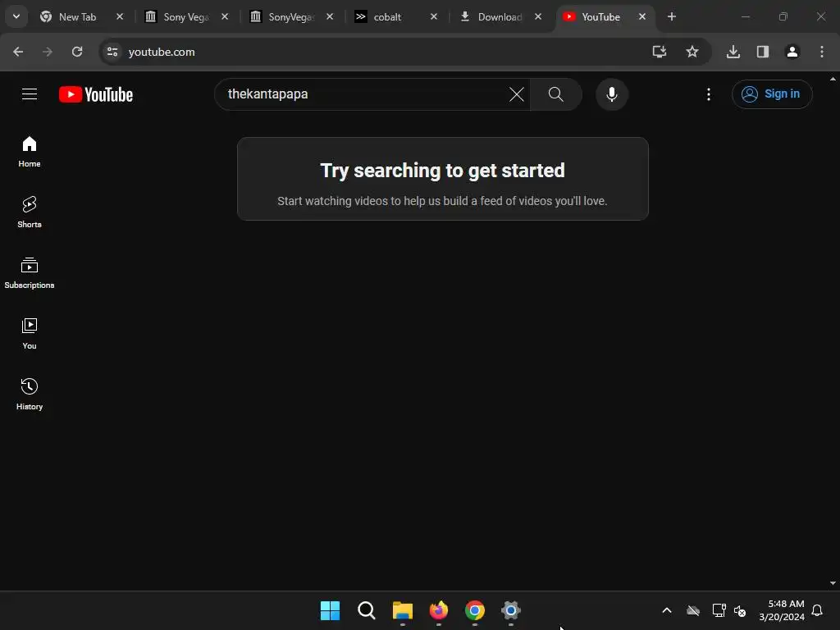Open the Chrome three-dot menu
The image size is (840, 630).
[x=822, y=52]
